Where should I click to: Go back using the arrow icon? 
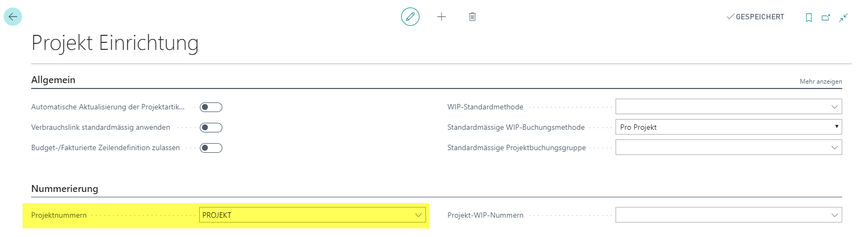pos(13,17)
